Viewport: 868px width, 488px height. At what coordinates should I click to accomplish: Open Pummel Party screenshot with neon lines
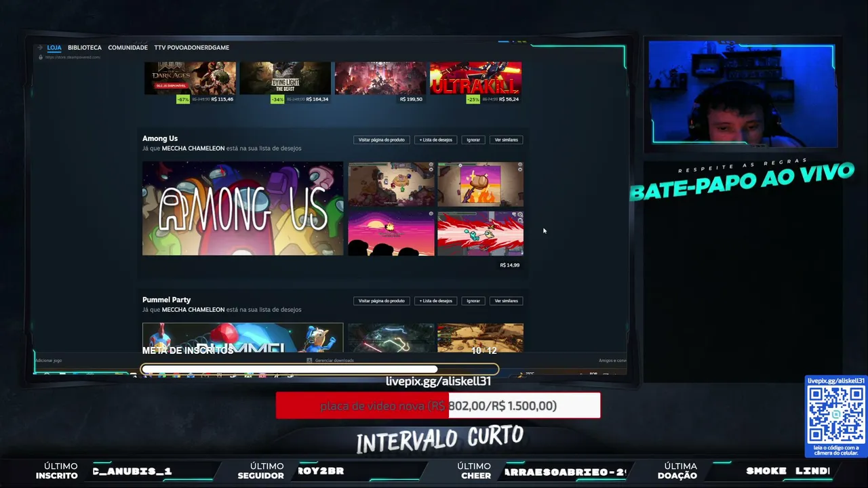[391, 338]
